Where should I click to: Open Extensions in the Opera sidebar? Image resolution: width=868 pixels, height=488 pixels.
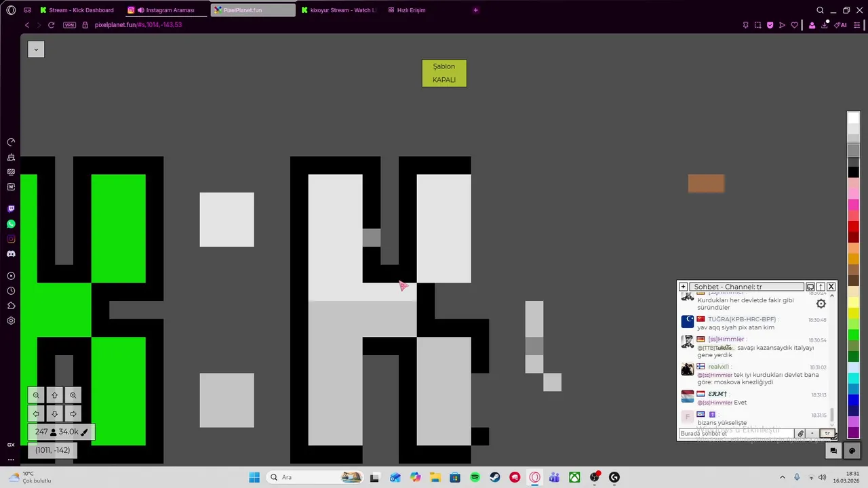(11, 306)
